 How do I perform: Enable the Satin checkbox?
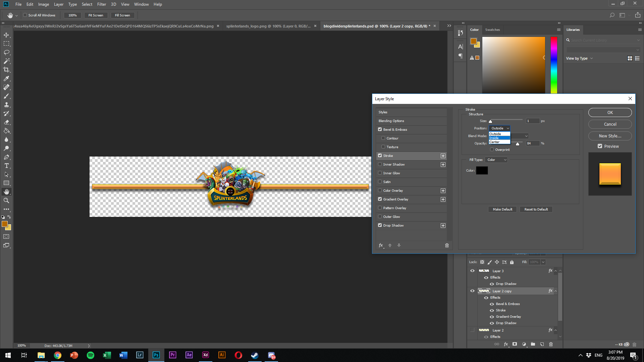pyautogui.click(x=380, y=182)
